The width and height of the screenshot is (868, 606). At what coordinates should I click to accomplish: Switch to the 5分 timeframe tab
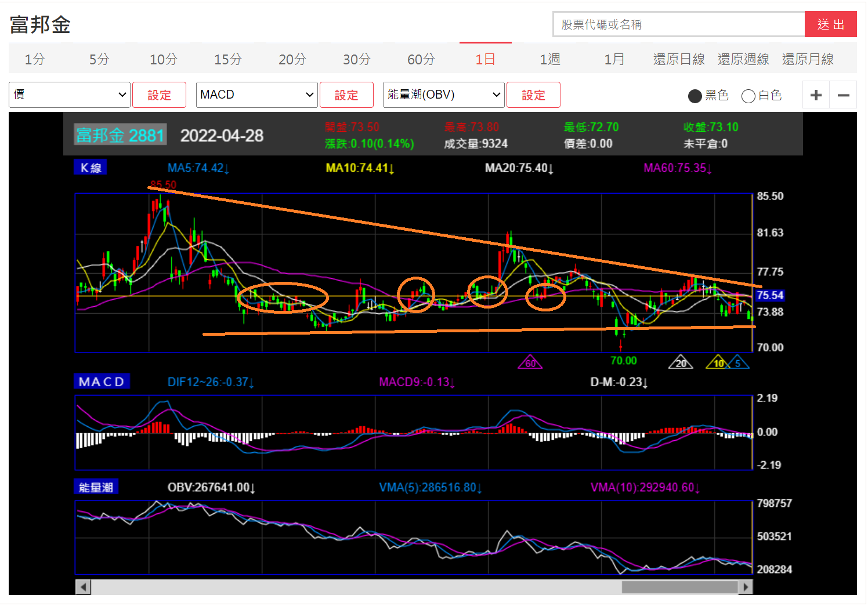point(99,59)
